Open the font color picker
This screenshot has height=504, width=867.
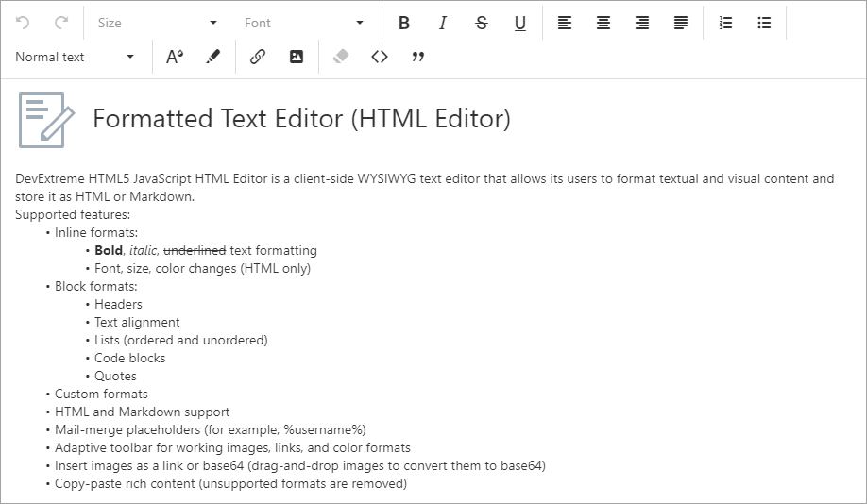coord(175,57)
